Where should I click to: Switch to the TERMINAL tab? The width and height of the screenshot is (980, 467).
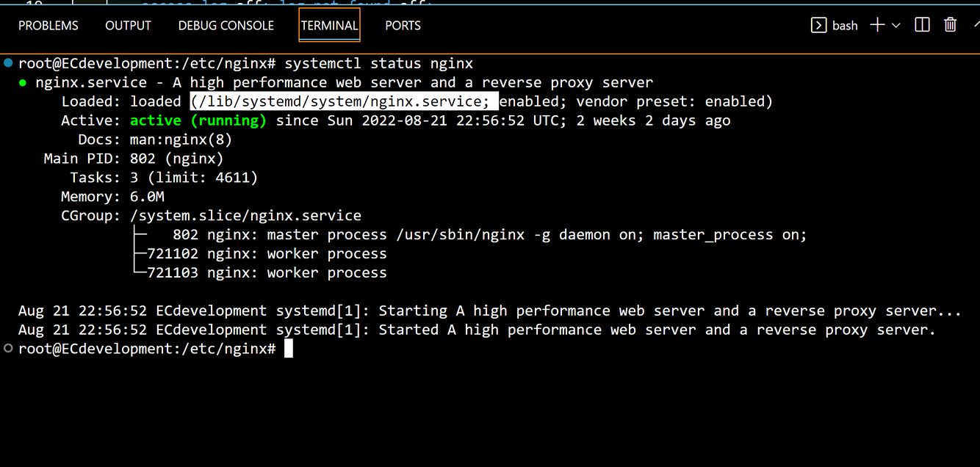click(x=330, y=26)
